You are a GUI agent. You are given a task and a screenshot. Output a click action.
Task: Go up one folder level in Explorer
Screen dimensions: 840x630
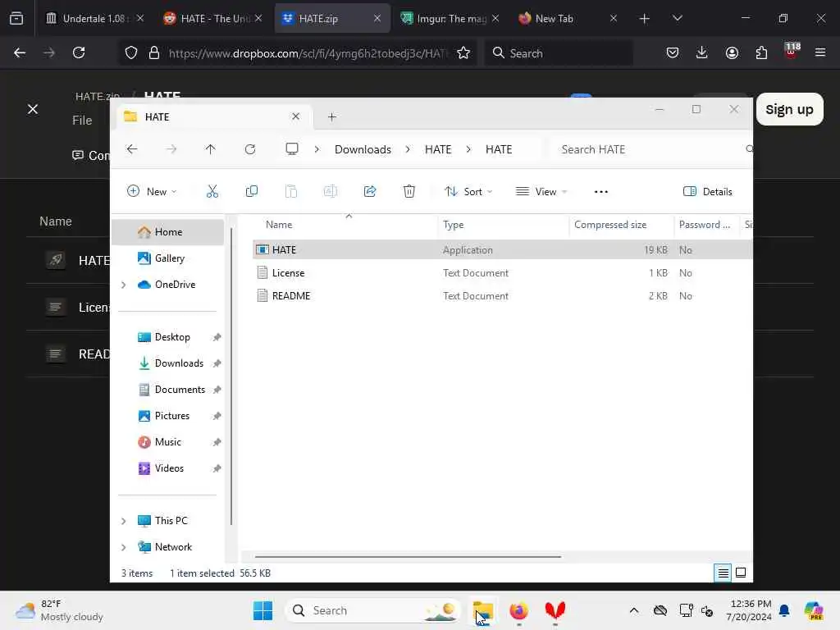coord(211,149)
